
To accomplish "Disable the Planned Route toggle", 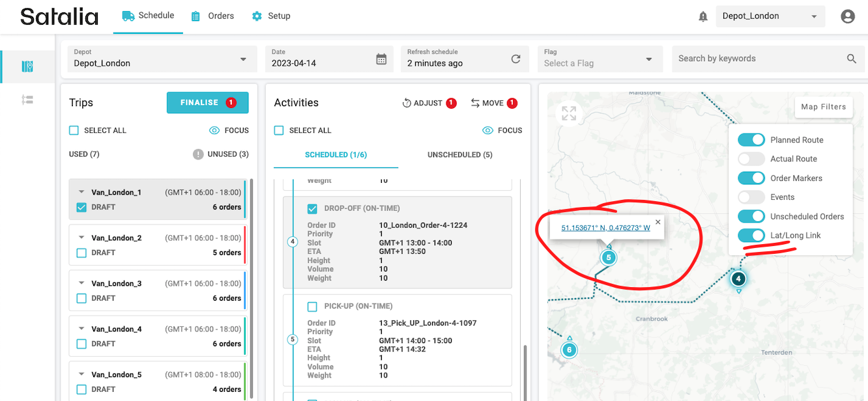I will point(751,140).
